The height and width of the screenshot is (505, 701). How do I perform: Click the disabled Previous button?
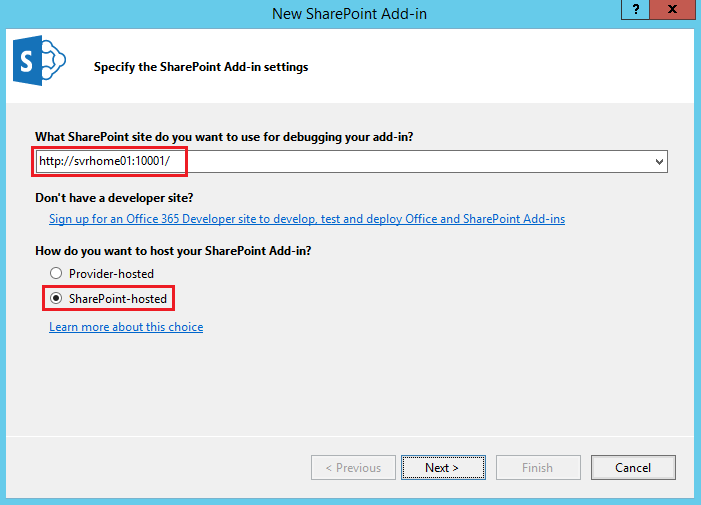(x=353, y=467)
